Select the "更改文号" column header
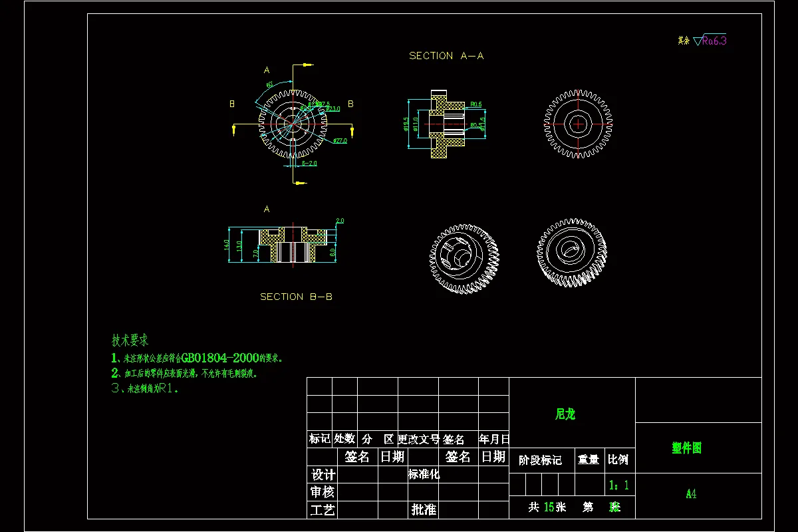This screenshot has height=532, width=798. point(419,440)
